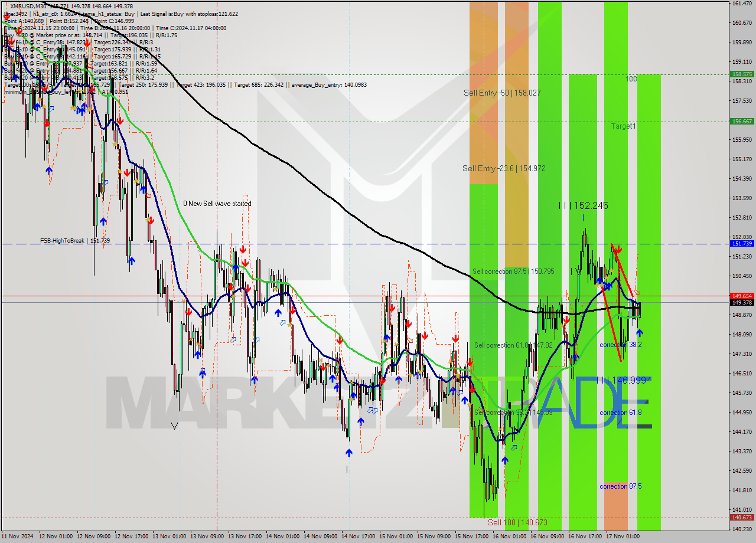Click the '11 Nov 2024' date on time axis
Image resolution: width=756 pixels, height=543 pixels.
(x=18, y=537)
